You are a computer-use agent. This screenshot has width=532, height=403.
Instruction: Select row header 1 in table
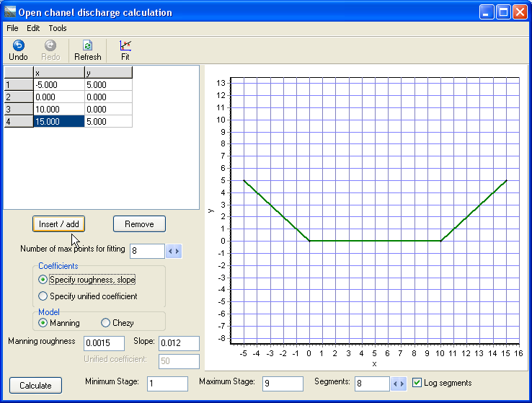pyautogui.click(x=19, y=85)
